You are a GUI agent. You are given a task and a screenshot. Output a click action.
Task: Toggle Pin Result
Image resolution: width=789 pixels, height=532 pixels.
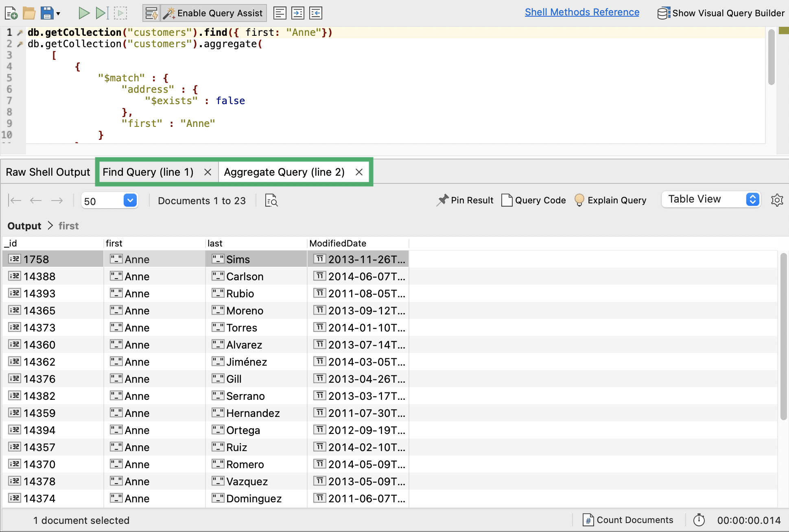[x=465, y=200]
